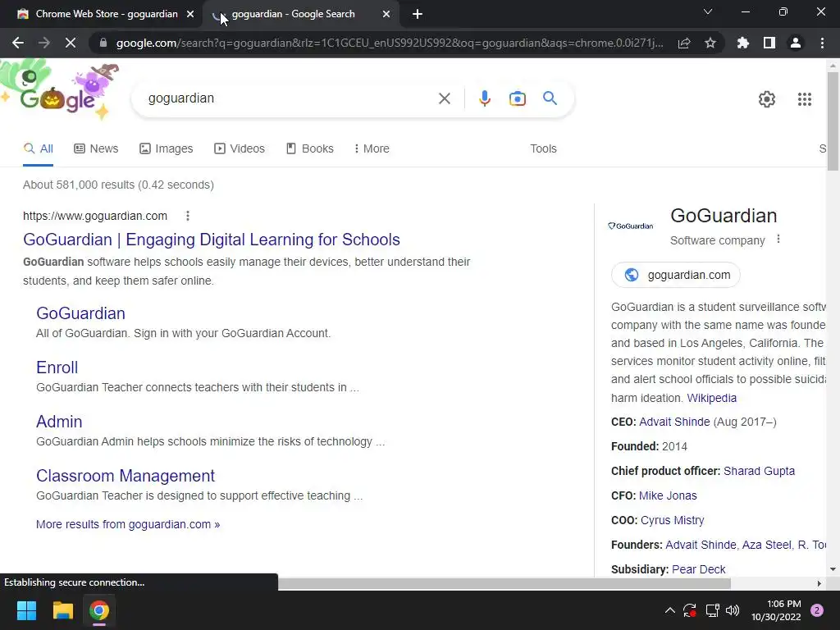Select the goguardian Google Search tab
This screenshot has width=840, height=630.
click(293, 14)
